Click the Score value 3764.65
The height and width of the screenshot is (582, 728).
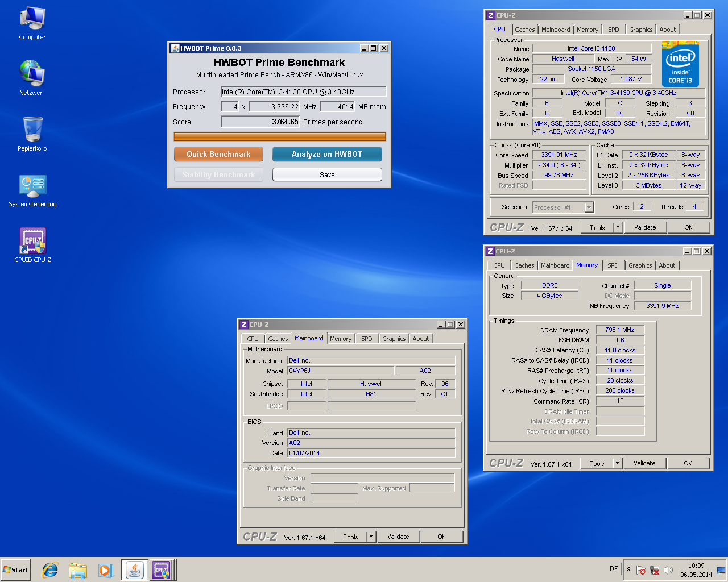coord(260,122)
